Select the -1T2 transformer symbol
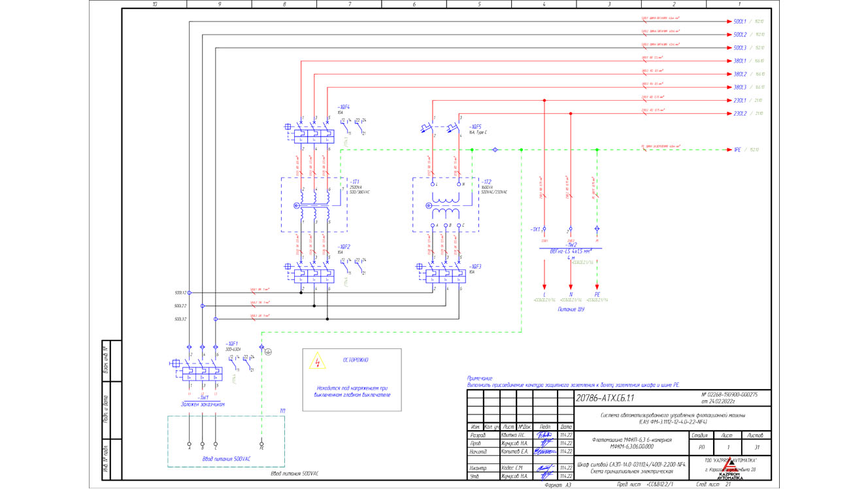The image size is (868, 489). [x=446, y=205]
